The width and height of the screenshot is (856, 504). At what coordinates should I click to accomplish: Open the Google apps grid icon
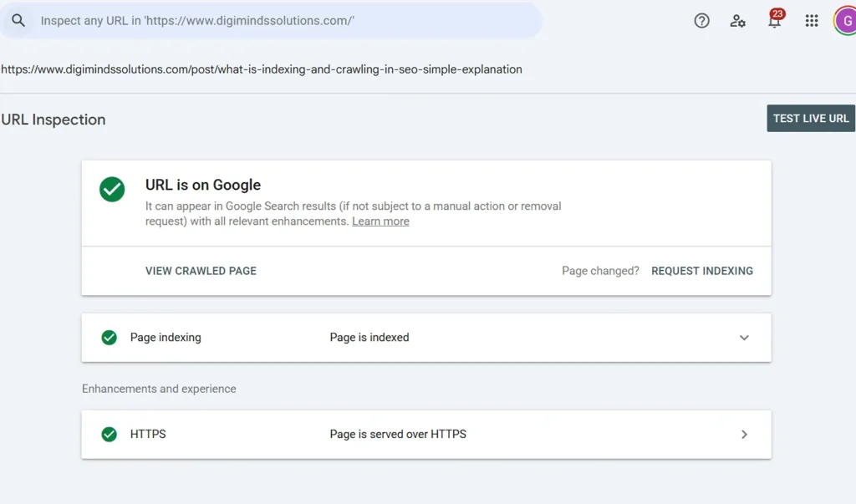[x=811, y=21]
